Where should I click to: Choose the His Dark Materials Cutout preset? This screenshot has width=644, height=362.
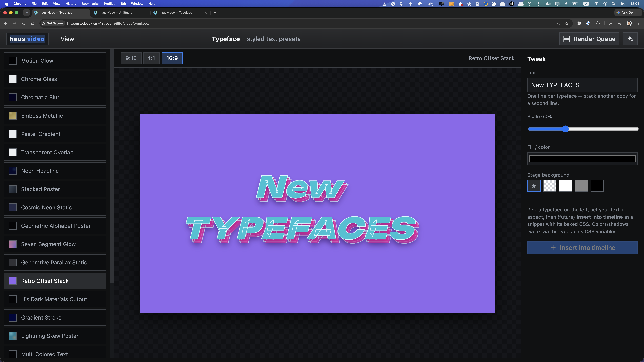(x=55, y=299)
